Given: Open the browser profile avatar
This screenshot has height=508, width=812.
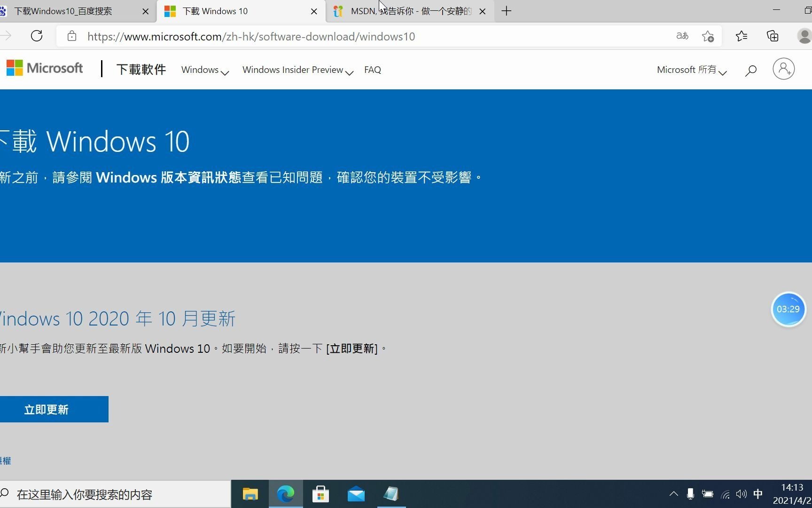Looking at the screenshot, I should pyautogui.click(x=804, y=36).
